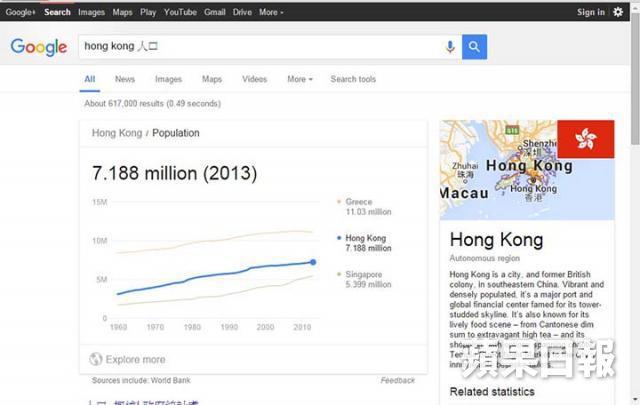Switch to the Videos results tab
Screen dimensions: 640x405
(254, 79)
